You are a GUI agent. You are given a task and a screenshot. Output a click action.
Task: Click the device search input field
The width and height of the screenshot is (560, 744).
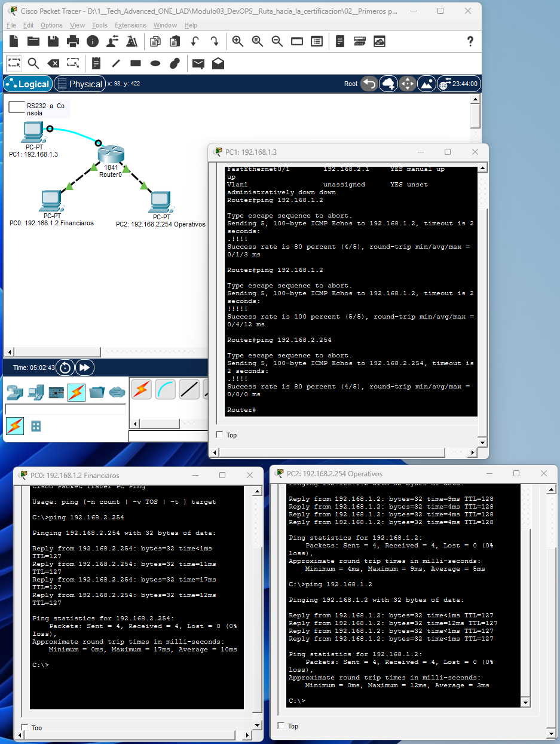tap(66, 409)
